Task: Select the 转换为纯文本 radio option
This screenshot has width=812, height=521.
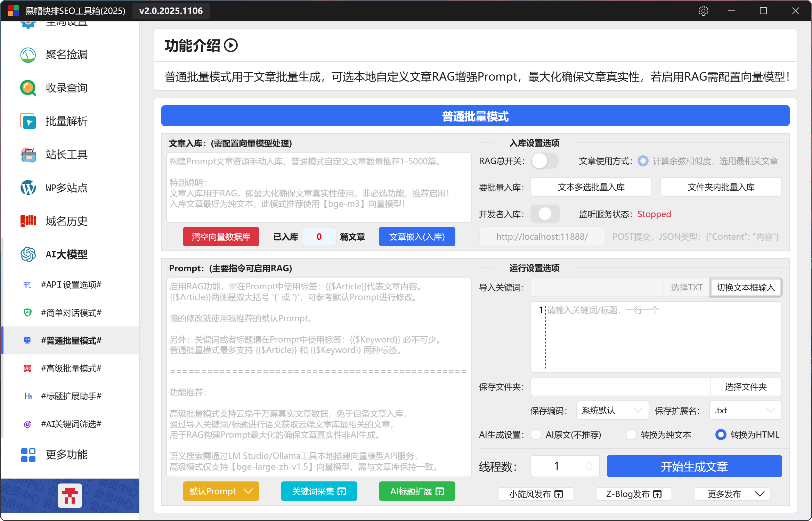Action: (631, 435)
